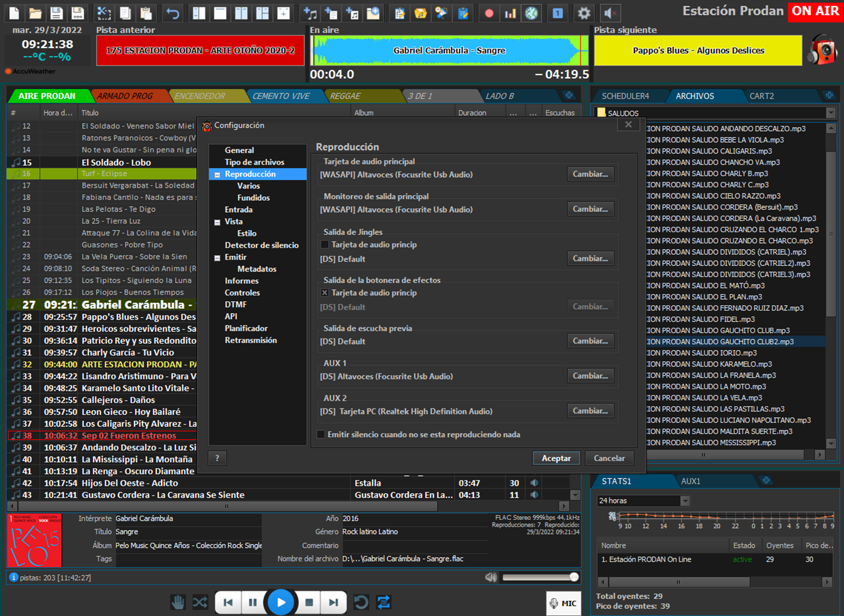Switch to the ARMADO PROG playlist tab
Image resolution: width=844 pixels, height=616 pixels.
coord(125,96)
